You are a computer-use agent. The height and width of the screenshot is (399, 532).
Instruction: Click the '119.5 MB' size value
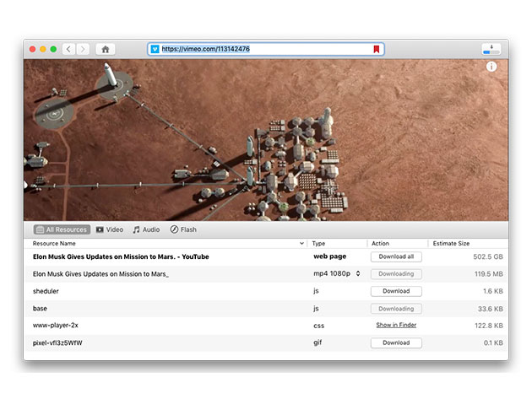[489, 274]
